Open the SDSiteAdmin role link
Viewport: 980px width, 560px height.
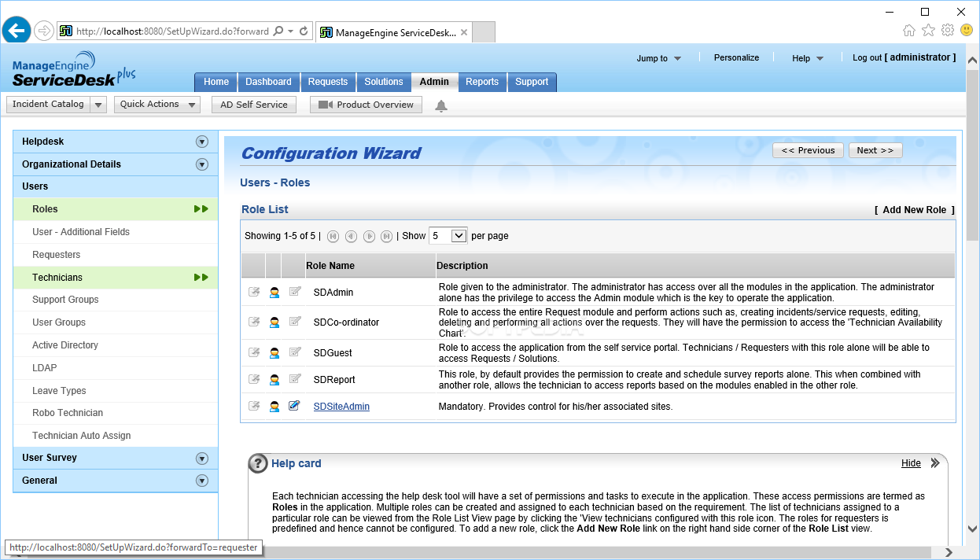tap(341, 407)
